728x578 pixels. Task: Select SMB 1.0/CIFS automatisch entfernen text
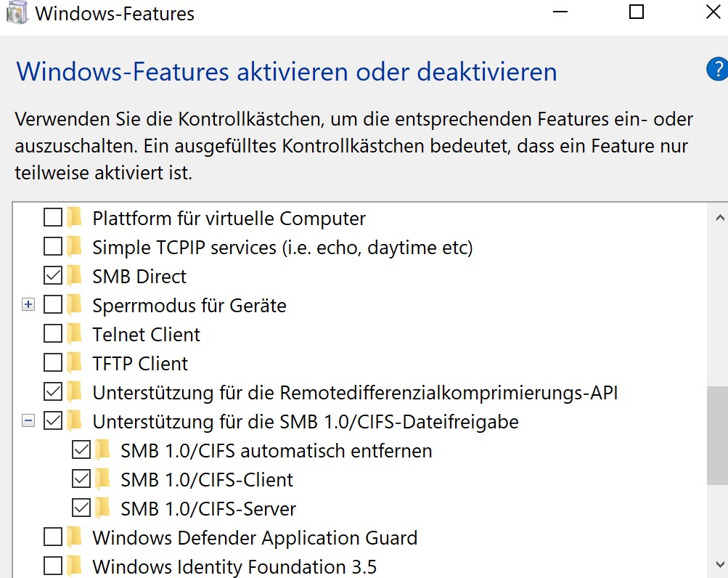pos(277,451)
